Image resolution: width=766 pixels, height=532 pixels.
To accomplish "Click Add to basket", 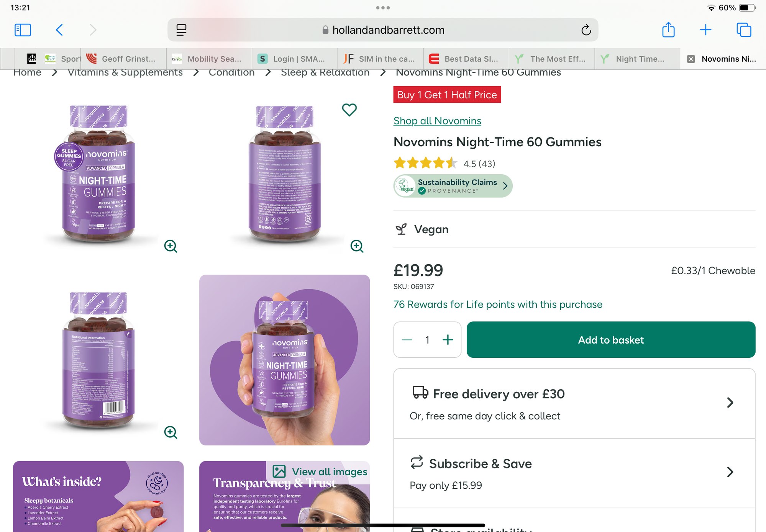I will [611, 340].
